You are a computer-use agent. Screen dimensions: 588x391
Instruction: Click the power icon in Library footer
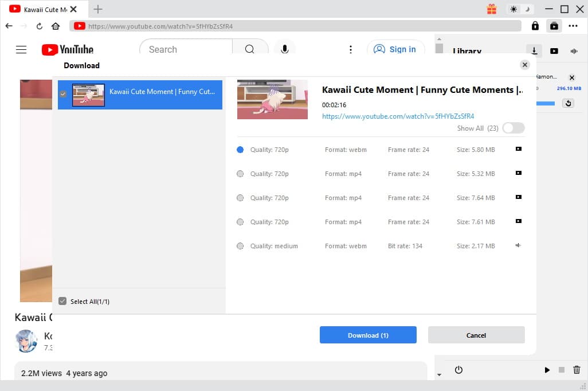click(x=458, y=370)
